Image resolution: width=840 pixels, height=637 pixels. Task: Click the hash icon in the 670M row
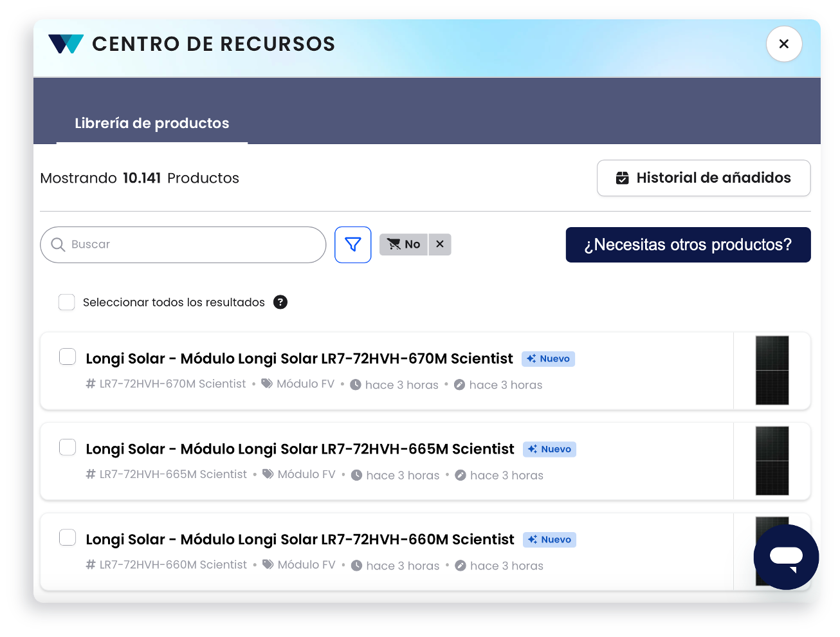click(91, 384)
